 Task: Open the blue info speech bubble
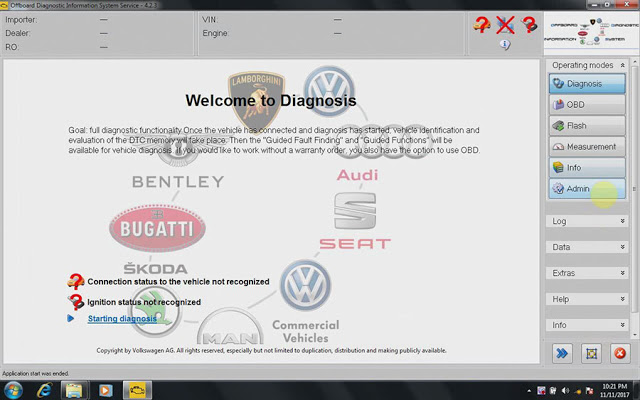[x=505, y=44]
